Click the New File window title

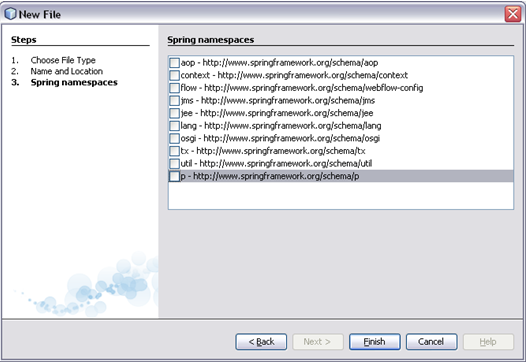(x=40, y=14)
